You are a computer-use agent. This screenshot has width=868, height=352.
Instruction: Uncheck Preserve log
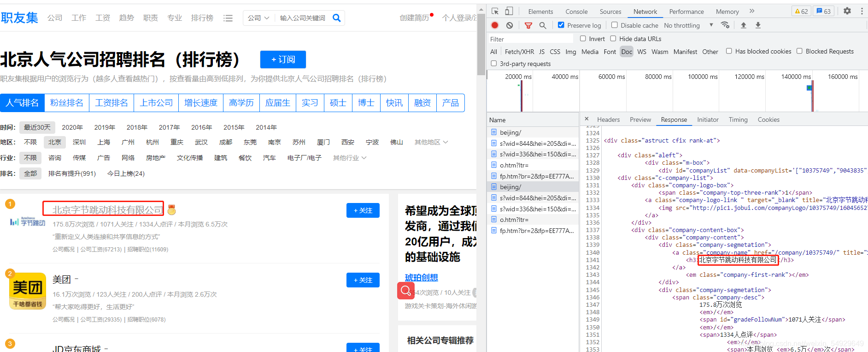pyautogui.click(x=561, y=25)
